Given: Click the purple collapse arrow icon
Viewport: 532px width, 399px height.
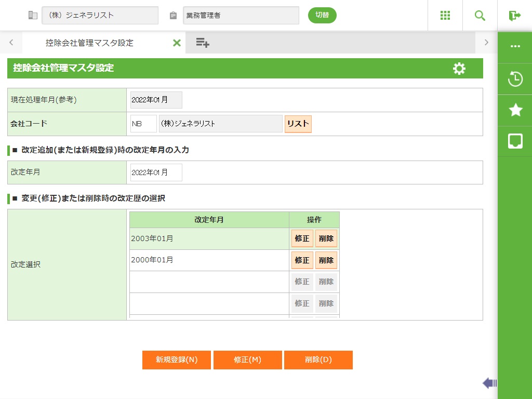Looking at the screenshot, I should (489, 383).
